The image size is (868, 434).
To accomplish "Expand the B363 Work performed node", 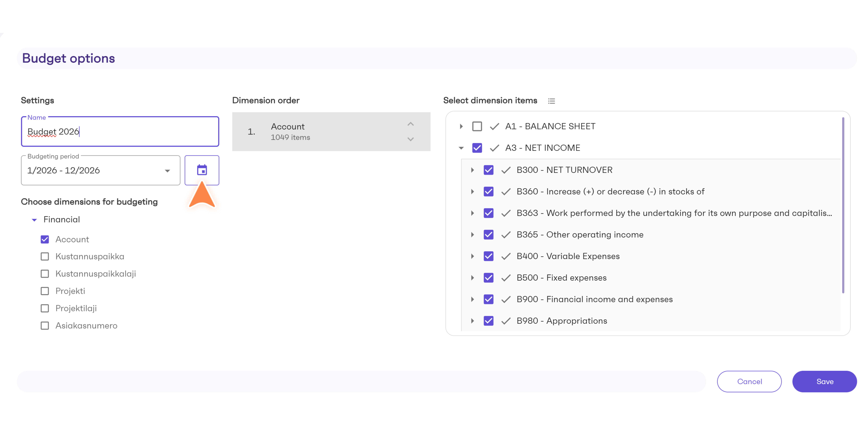I will 472,213.
